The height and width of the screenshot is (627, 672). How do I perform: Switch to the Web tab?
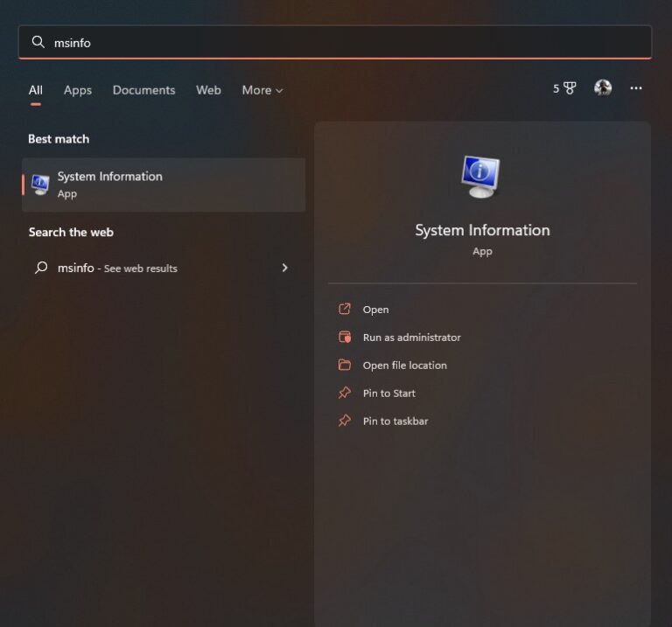[208, 90]
